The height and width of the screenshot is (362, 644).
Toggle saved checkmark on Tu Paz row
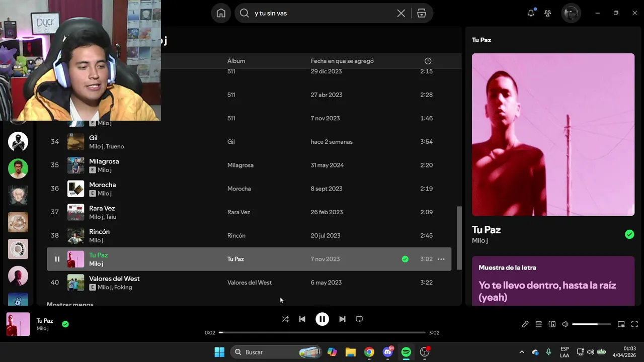coord(405,259)
